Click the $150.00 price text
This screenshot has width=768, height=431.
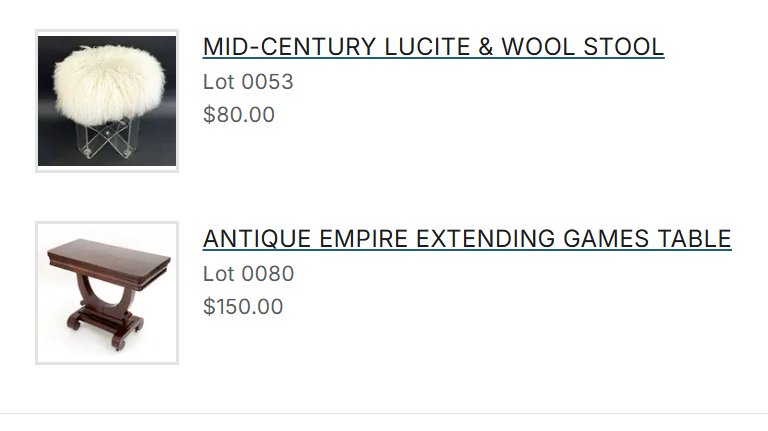point(243,307)
